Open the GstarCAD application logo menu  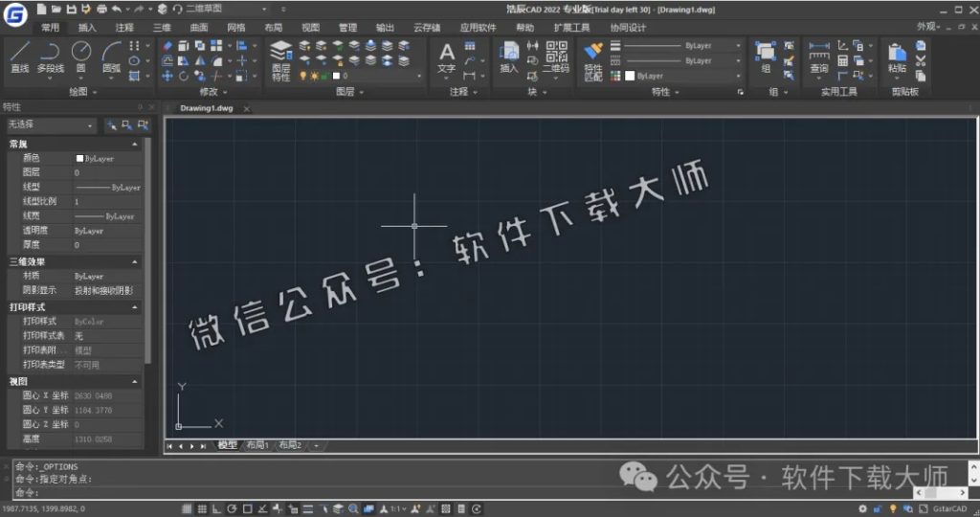[15, 15]
